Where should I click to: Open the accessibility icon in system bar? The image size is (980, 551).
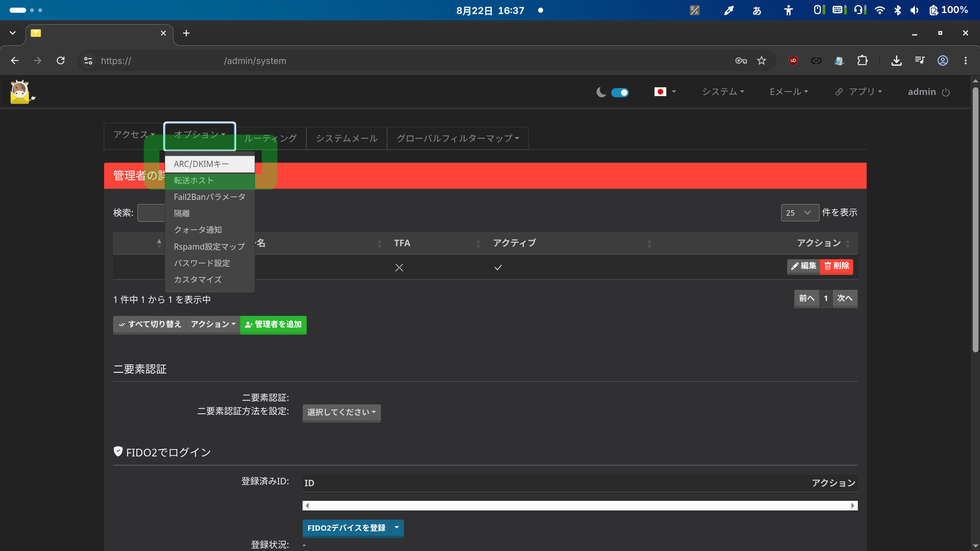pyautogui.click(x=788, y=10)
